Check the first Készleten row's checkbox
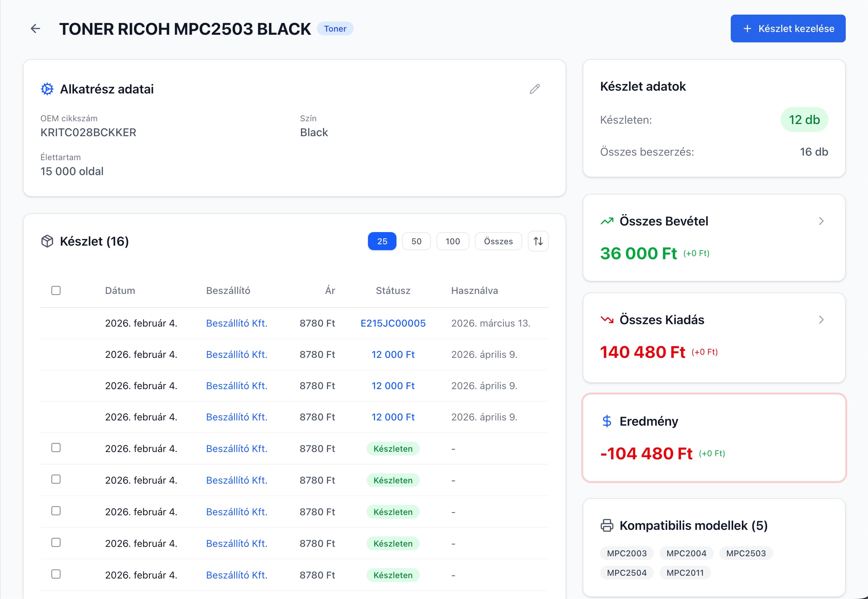Screen dimensions: 868x599 click(56, 448)
